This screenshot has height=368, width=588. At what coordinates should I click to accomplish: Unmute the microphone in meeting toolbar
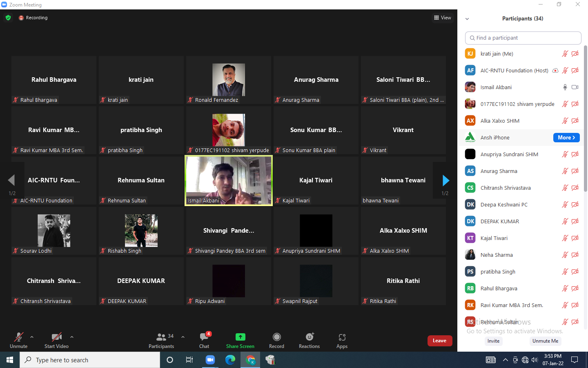tap(18, 337)
